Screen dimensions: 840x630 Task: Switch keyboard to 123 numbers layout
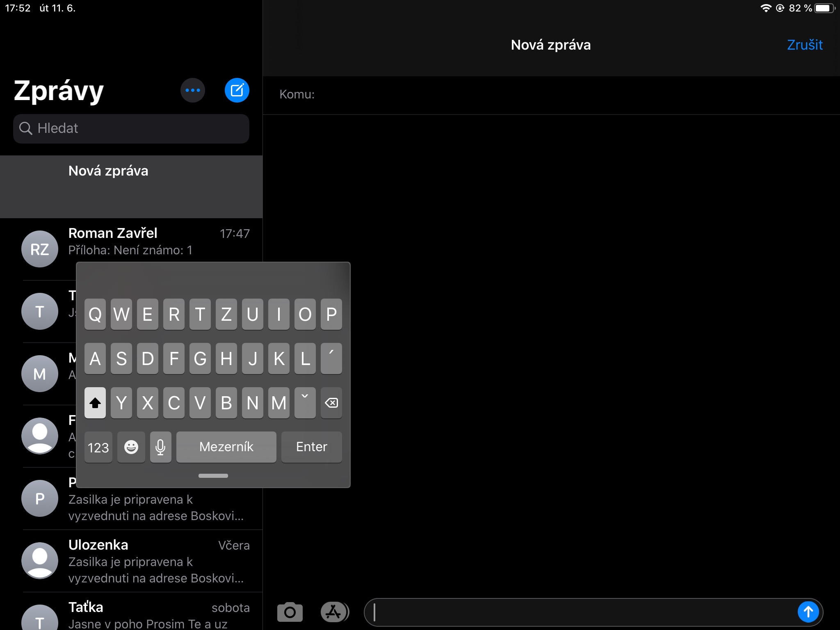(98, 447)
